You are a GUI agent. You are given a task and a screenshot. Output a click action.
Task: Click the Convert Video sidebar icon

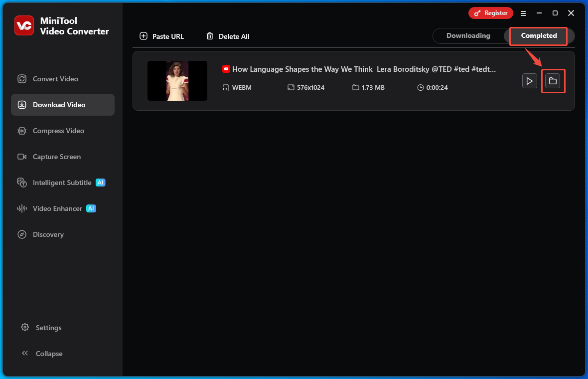[x=22, y=79]
